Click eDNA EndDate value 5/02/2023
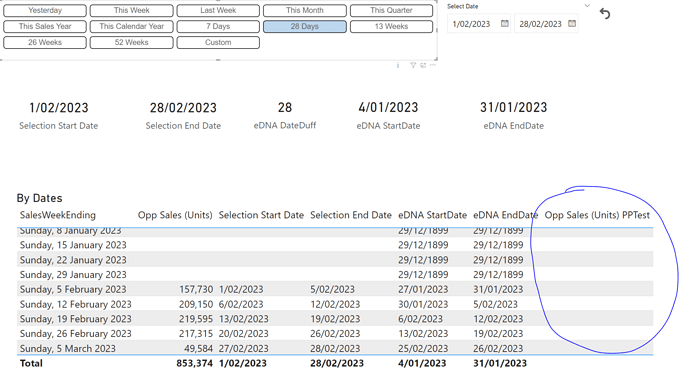The width and height of the screenshot is (690, 384). tap(495, 304)
